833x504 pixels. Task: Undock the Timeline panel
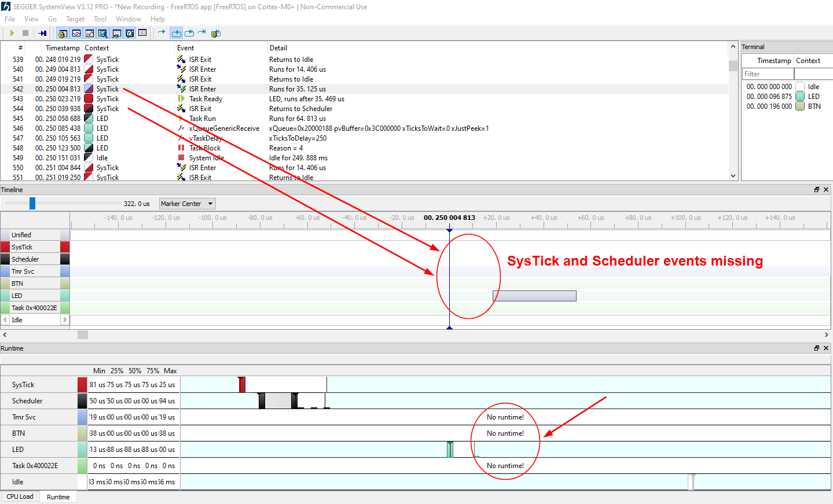[817, 190]
